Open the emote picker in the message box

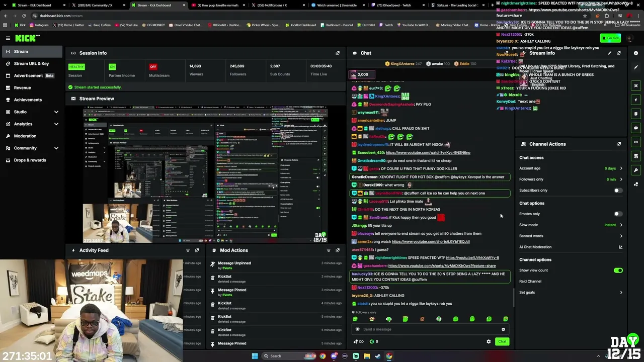click(x=503, y=329)
